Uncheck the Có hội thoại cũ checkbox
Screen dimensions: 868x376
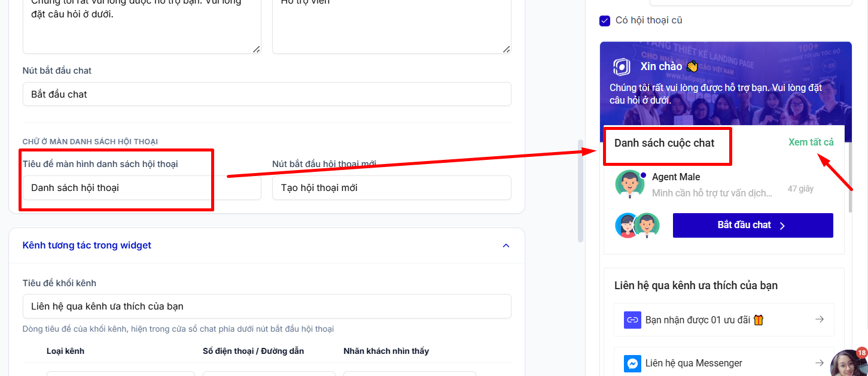pyautogui.click(x=605, y=20)
